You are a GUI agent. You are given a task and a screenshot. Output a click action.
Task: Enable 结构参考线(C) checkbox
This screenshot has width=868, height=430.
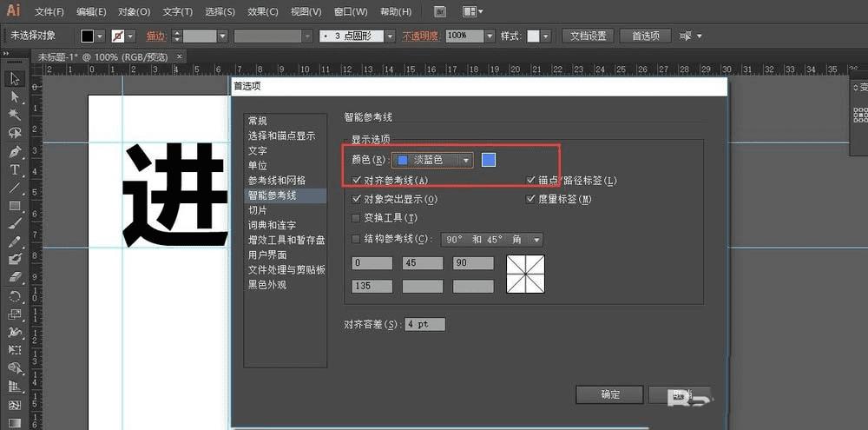356,240
